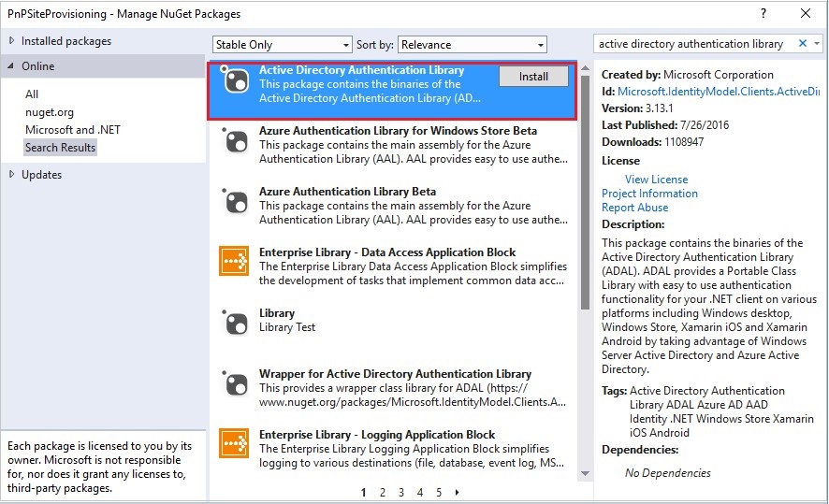Click current page number 1
This screenshot has height=504, width=829.
[x=364, y=493]
